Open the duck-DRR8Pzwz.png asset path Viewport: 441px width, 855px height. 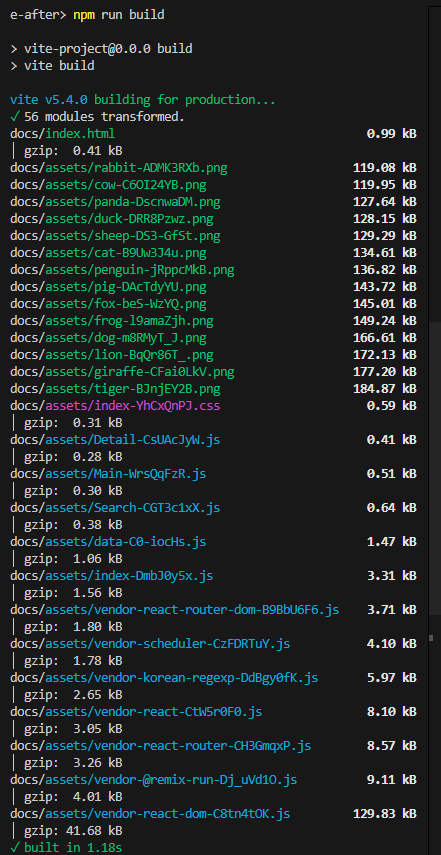111,219
